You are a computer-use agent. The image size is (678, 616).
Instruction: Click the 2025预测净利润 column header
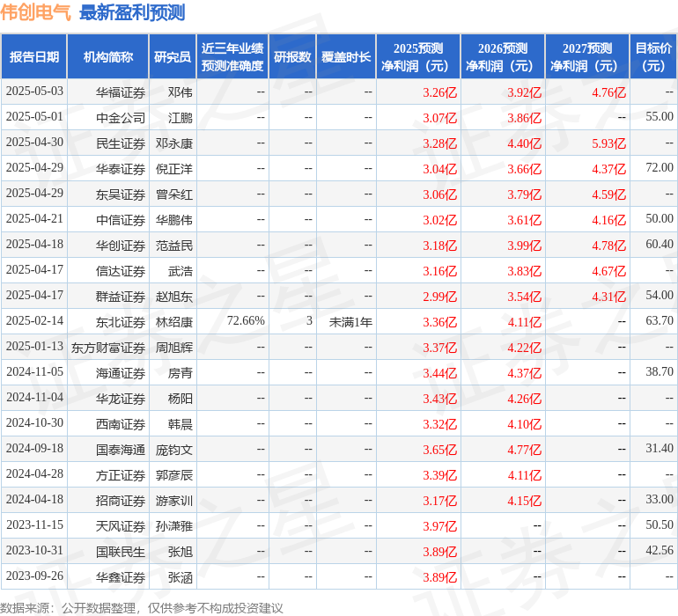point(417,57)
